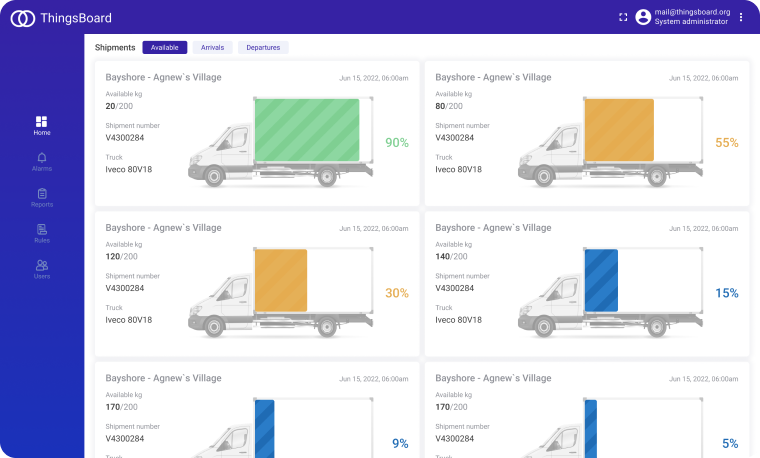
Task: Open the user account avatar icon
Action: click(643, 17)
